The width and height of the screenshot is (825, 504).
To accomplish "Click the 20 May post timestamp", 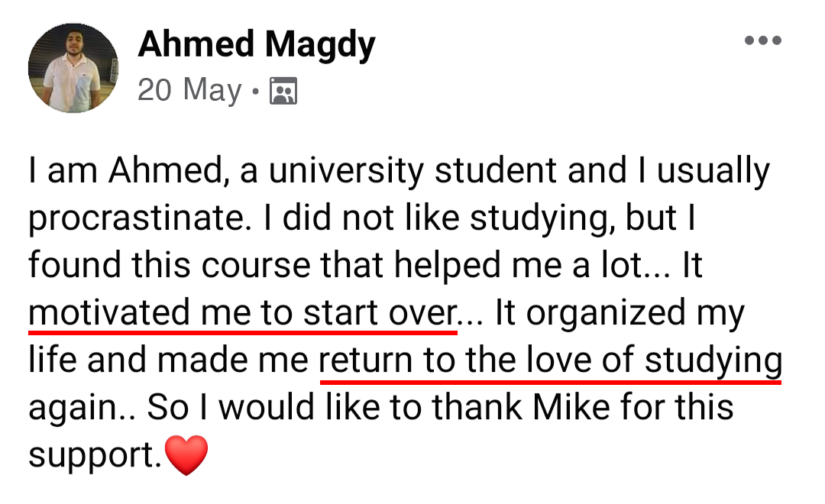I will tap(189, 91).
